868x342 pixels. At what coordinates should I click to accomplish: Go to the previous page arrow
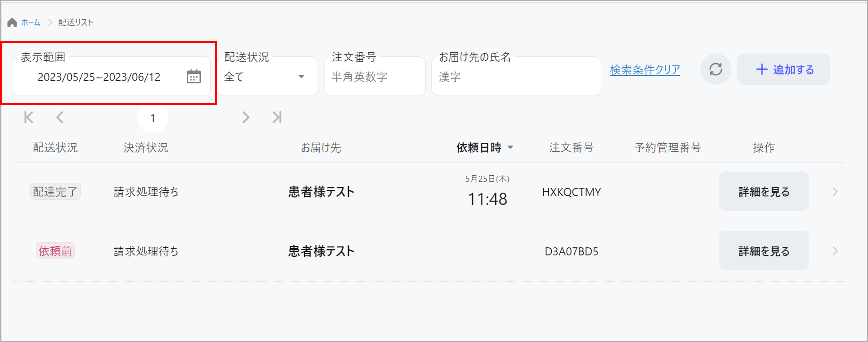click(60, 118)
